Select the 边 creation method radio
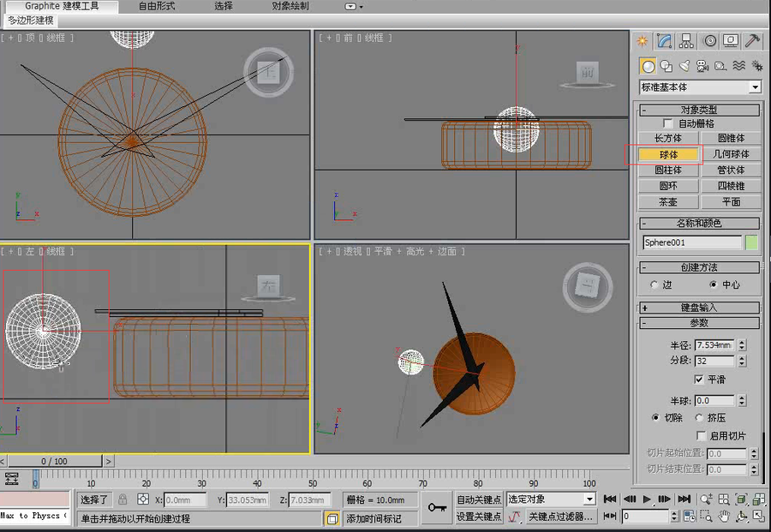 [654, 284]
